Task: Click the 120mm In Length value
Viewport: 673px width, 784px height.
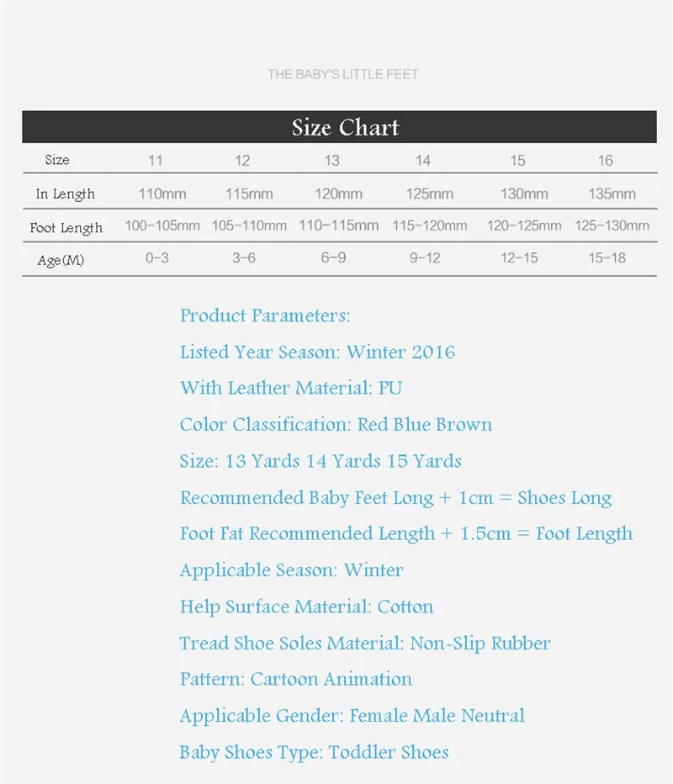Action: point(338,193)
